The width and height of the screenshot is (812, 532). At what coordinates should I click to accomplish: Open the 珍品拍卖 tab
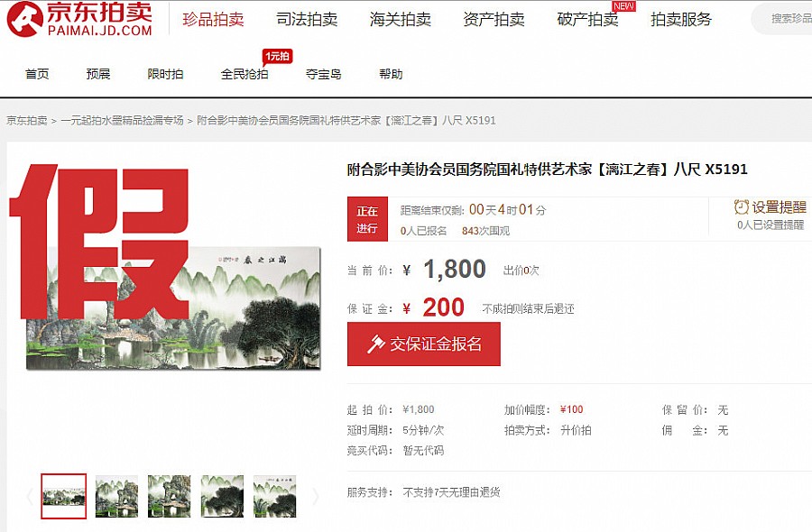point(213,20)
